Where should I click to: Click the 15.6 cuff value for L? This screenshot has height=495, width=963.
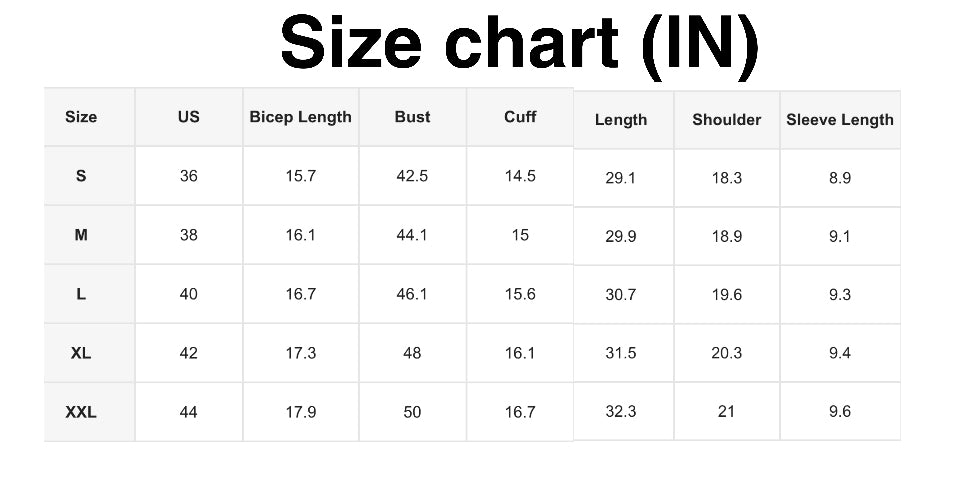click(520, 294)
